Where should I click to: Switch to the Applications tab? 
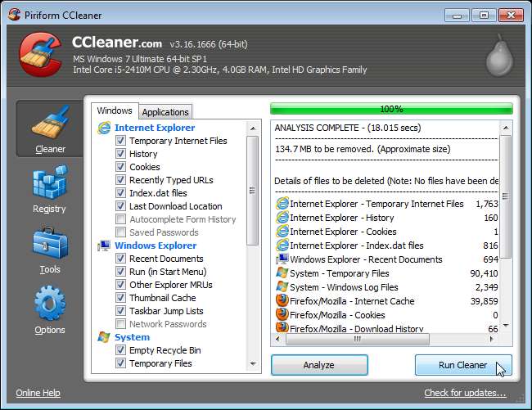[x=165, y=112]
